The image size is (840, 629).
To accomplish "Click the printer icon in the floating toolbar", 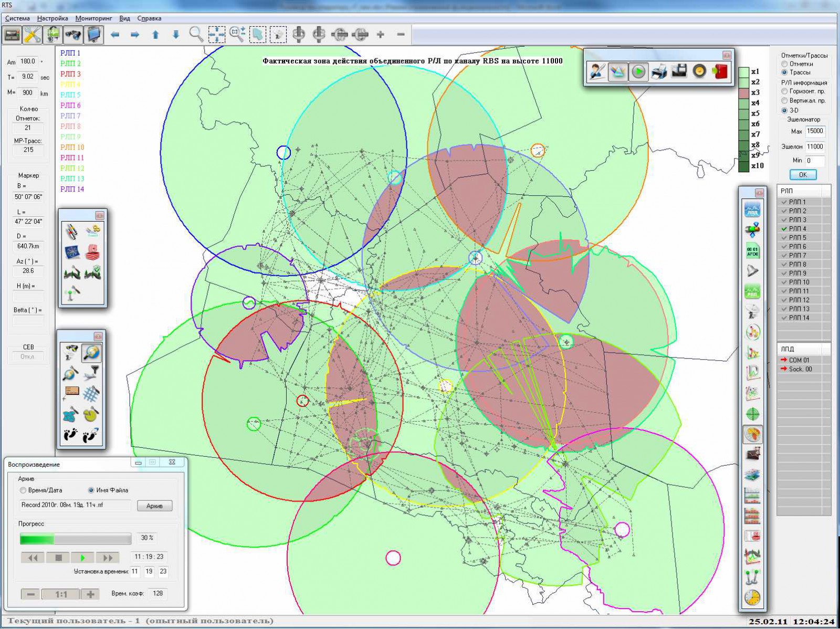I will (659, 71).
